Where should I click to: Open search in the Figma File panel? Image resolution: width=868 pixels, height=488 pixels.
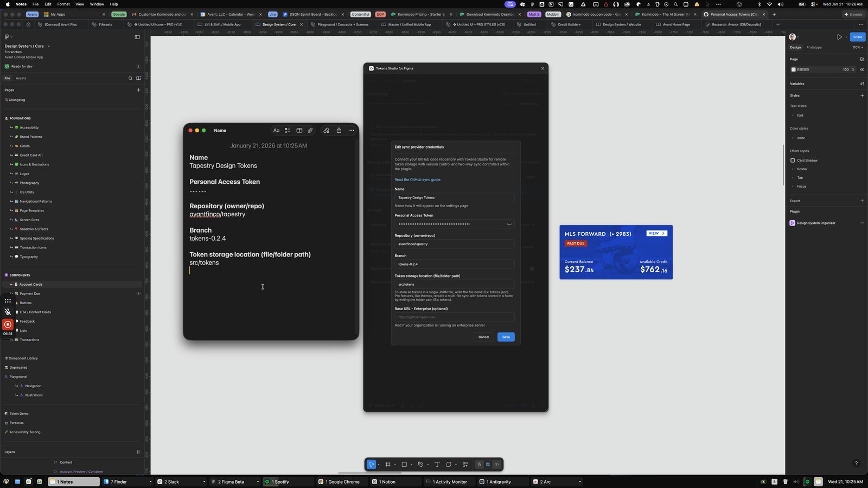pos(130,78)
